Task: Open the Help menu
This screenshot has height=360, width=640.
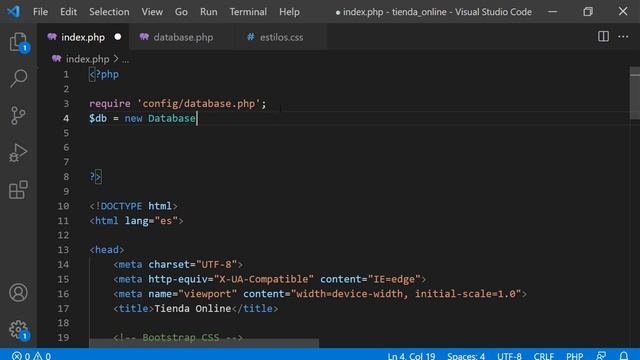Action: point(289,12)
